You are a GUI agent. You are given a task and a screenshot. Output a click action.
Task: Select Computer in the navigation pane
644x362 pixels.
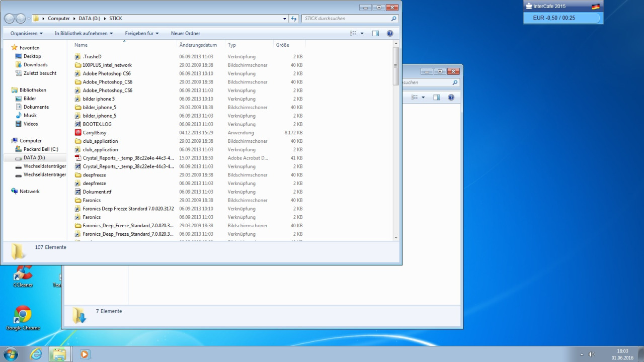[x=31, y=141]
